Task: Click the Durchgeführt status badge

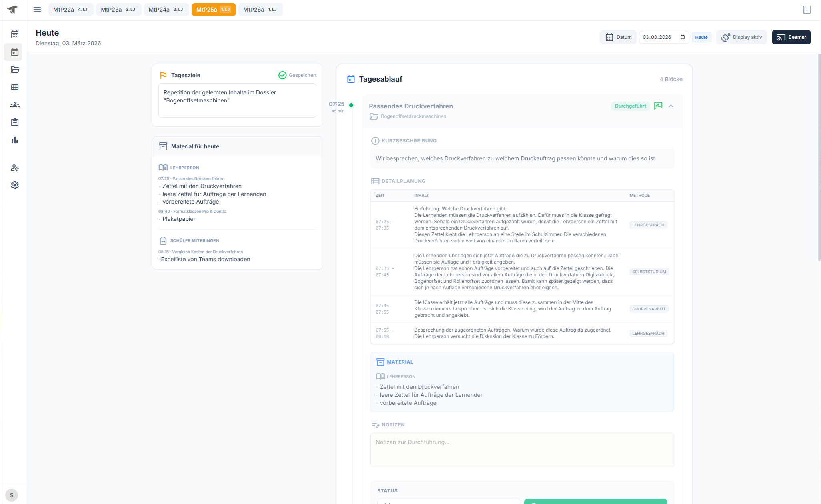Action: point(630,106)
